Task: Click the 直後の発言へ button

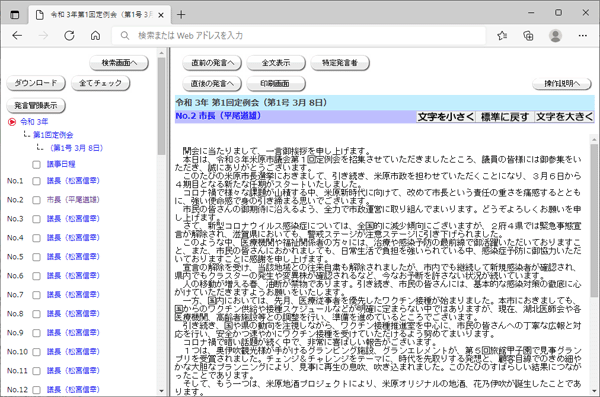Action: coord(212,83)
